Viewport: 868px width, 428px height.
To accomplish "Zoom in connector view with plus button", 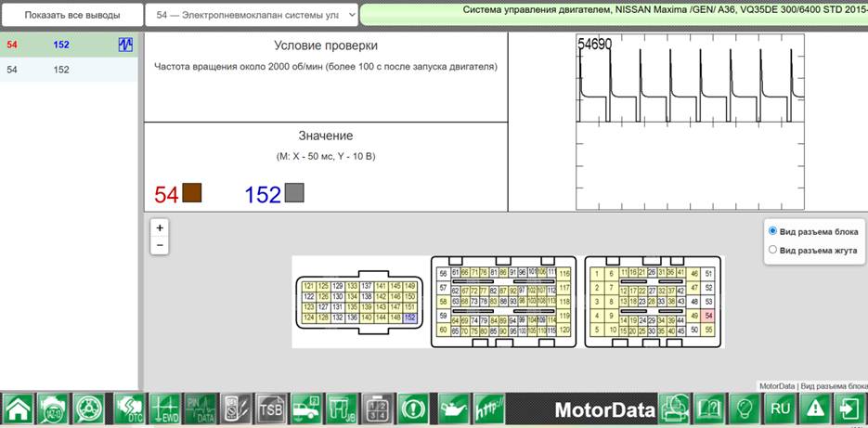I will click(x=160, y=227).
